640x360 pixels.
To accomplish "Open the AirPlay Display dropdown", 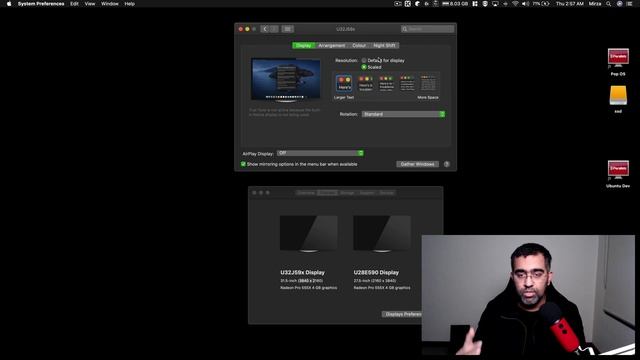I will [320, 153].
